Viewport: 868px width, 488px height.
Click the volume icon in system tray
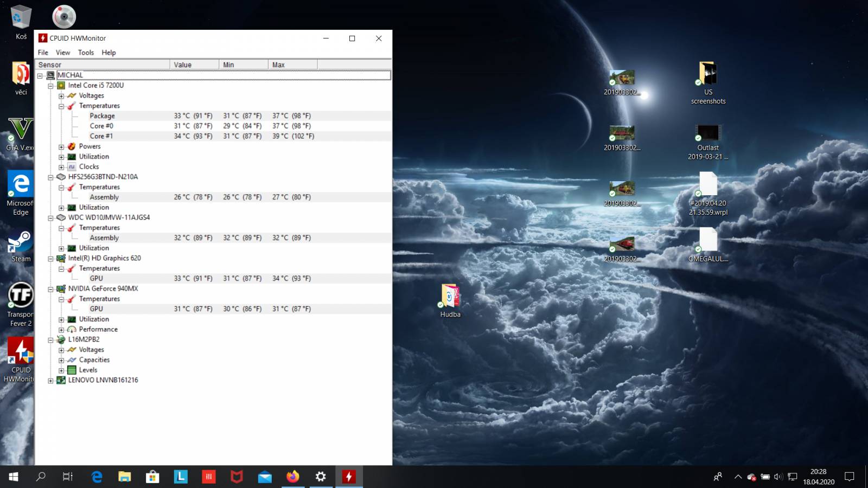[778, 477]
